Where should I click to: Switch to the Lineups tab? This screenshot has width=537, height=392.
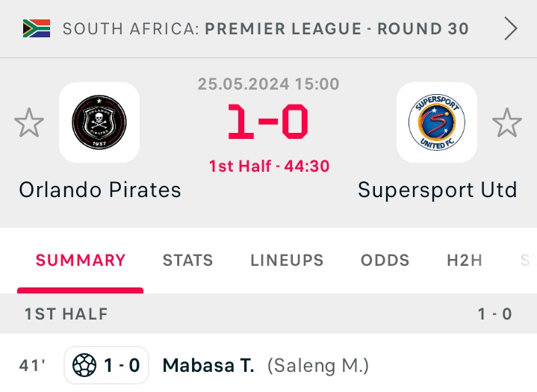pyautogui.click(x=287, y=261)
